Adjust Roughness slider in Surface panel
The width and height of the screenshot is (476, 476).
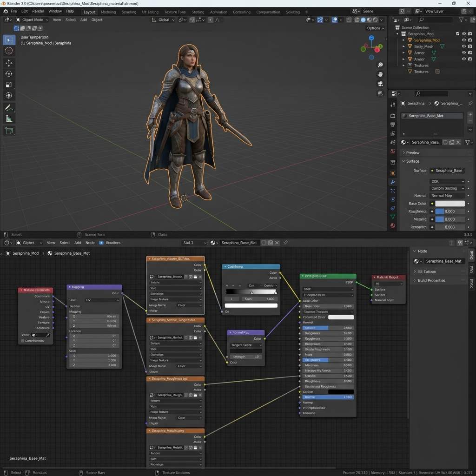click(450, 212)
